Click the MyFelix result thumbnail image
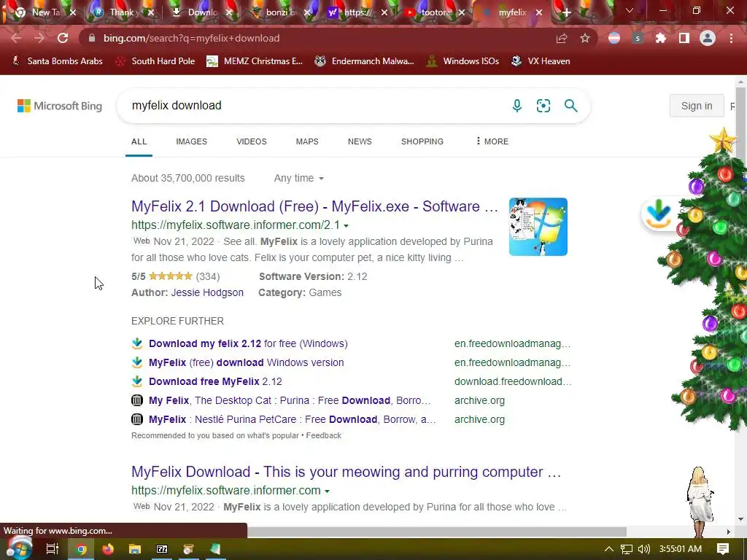747x560 pixels. [x=538, y=227]
